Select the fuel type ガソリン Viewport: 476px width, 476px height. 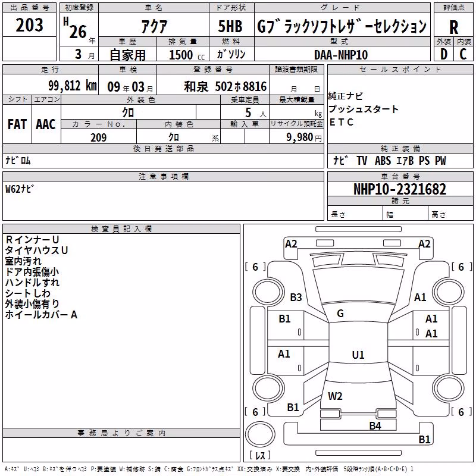231,54
